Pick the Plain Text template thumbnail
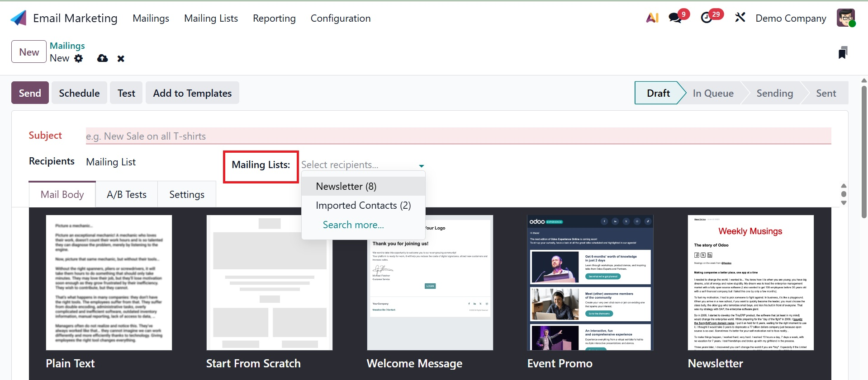Screen dimensions: 868x380 (x=109, y=283)
